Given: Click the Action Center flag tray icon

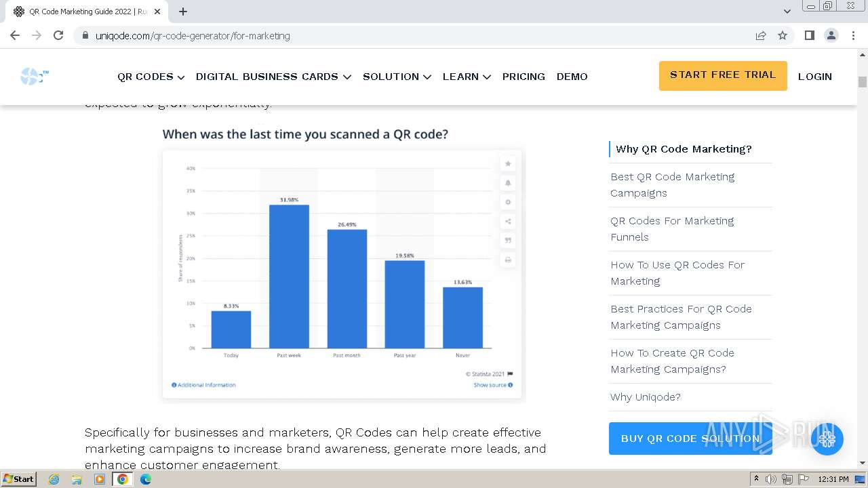Looking at the screenshot, I should (804, 479).
